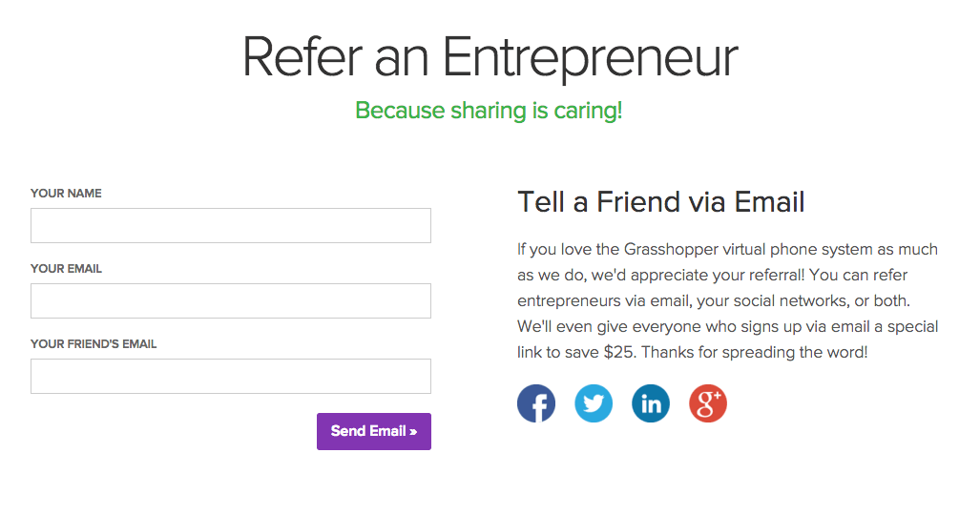Click the Refer an Entrepreneur heading

490,57
